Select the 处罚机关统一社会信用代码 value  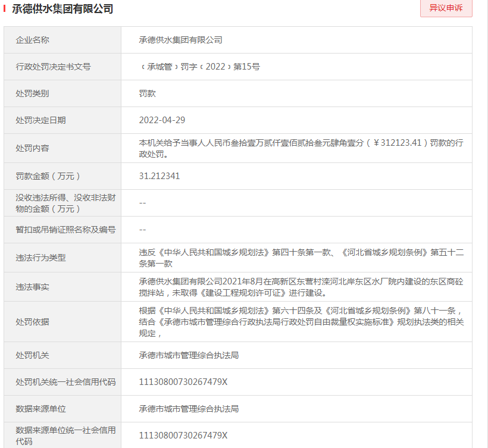coord(183,382)
